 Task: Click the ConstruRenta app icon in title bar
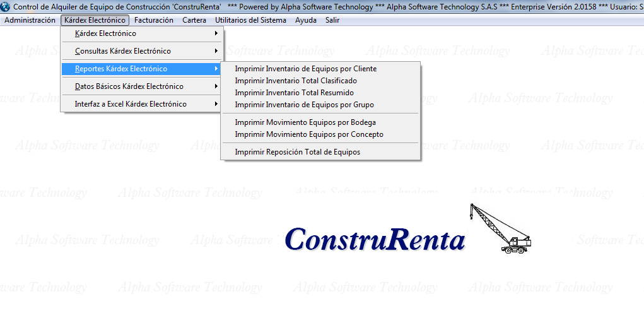(x=6, y=7)
